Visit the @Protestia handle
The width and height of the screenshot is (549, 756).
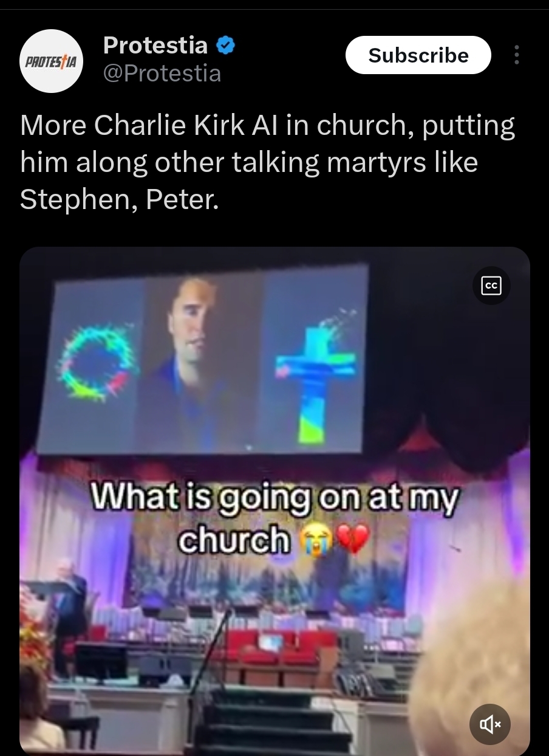tap(162, 74)
